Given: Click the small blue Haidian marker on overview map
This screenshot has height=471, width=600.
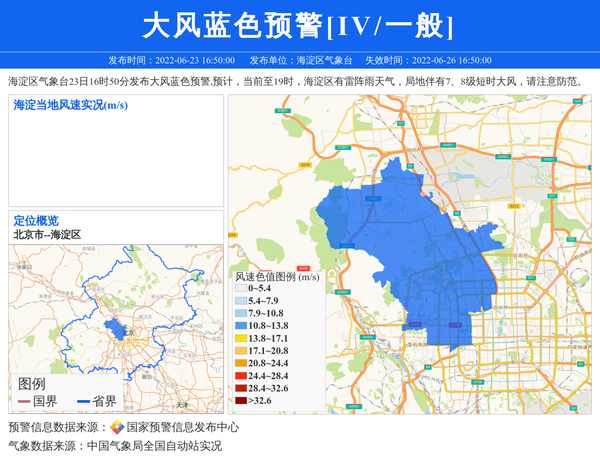Looking at the screenshot, I should pyautogui.click(x=118, y=329).
